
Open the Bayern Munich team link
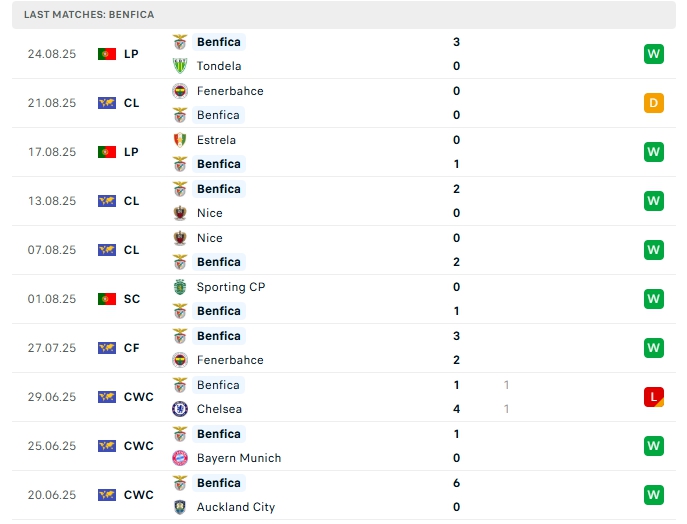[x=239, y=458]
